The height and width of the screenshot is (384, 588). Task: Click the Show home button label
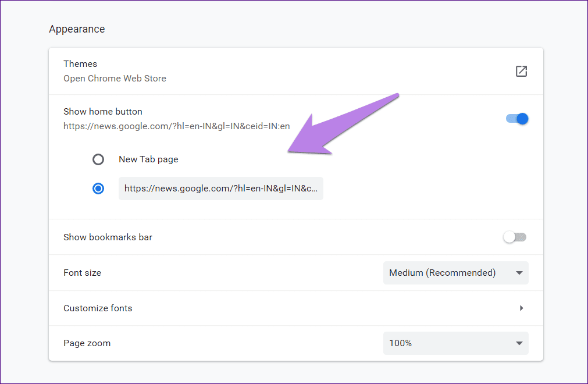coord(103,111)
